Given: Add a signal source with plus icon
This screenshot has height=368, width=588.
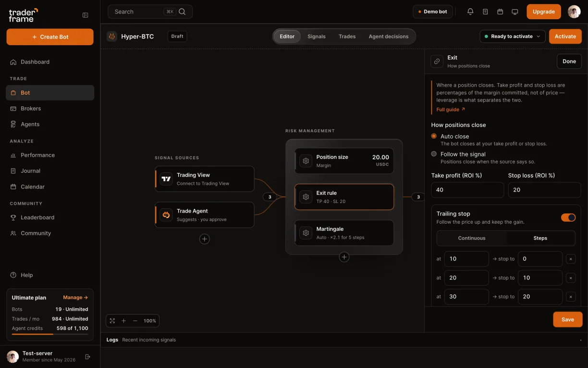Looking at the screenshot, I should coord(205,239).
